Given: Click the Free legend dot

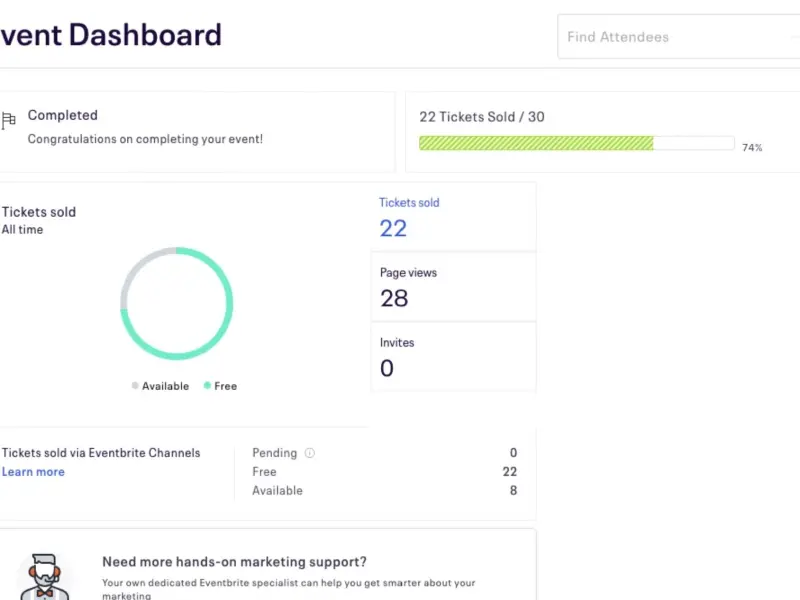Looking at the screenshot, I should (207, 386).
